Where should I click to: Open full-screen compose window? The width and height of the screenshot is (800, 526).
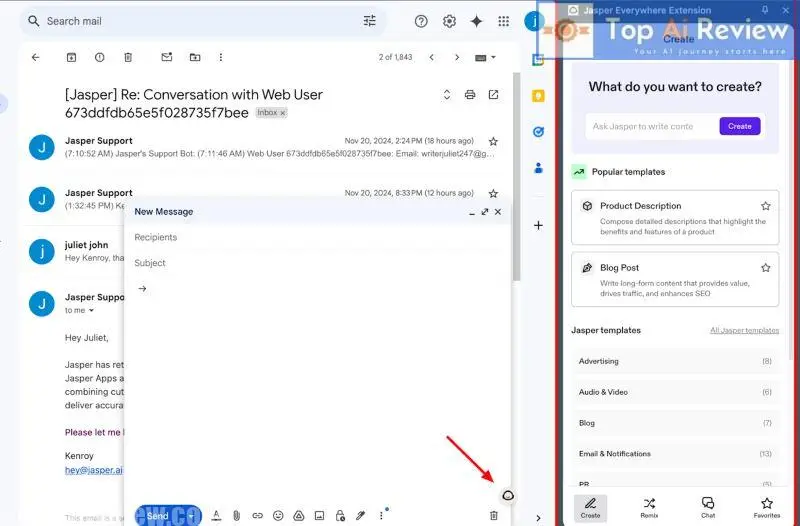[x=485, y=211]
